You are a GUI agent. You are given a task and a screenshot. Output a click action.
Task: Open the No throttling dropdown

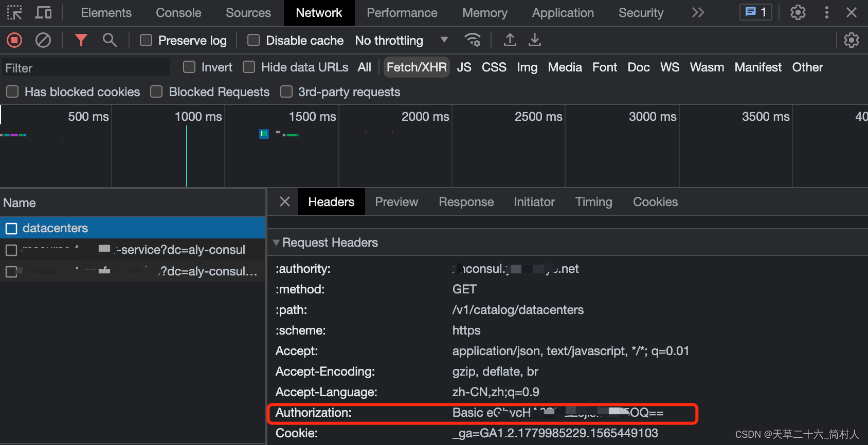coord(402,40)
